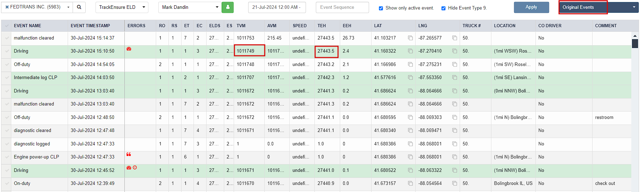Screen dimensions: 644x192
Task: Copy latitude 41.680386 in diagnostic logged row
Action: (410, 144)
